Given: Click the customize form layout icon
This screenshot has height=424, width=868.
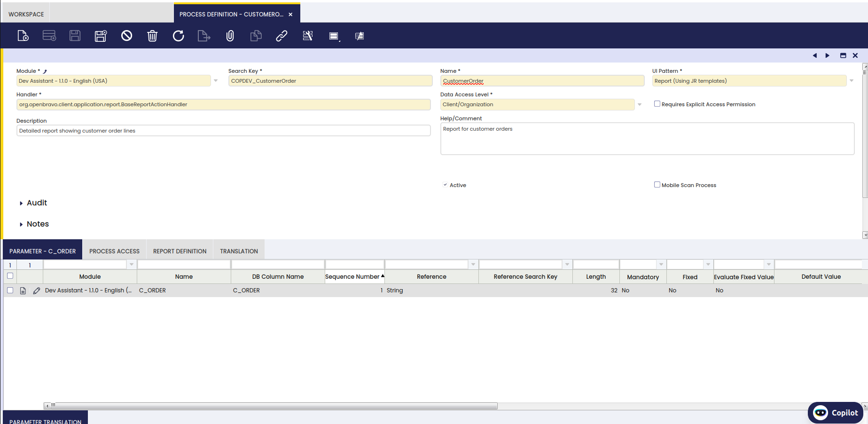Looking at the screenshot, I should 308,36.
